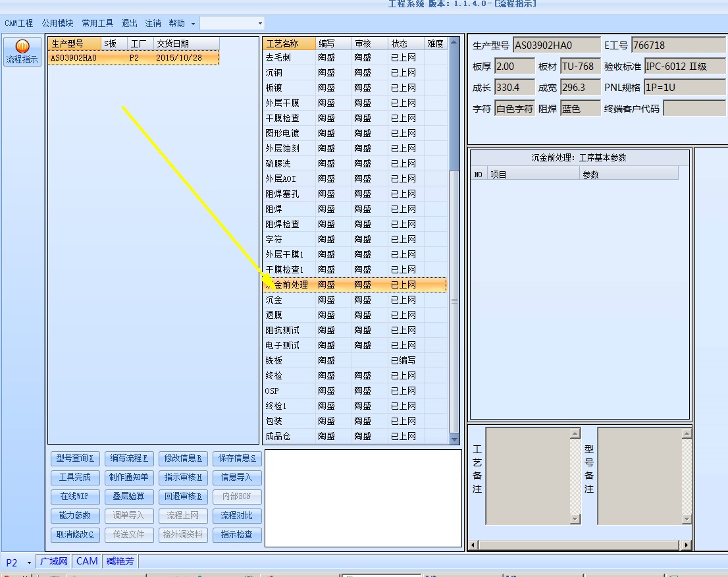The width and height of the screenshot is (728, 577).
Task: Click the 生产型号 input field
Action: pyautogui.click(x=557, y=45)
